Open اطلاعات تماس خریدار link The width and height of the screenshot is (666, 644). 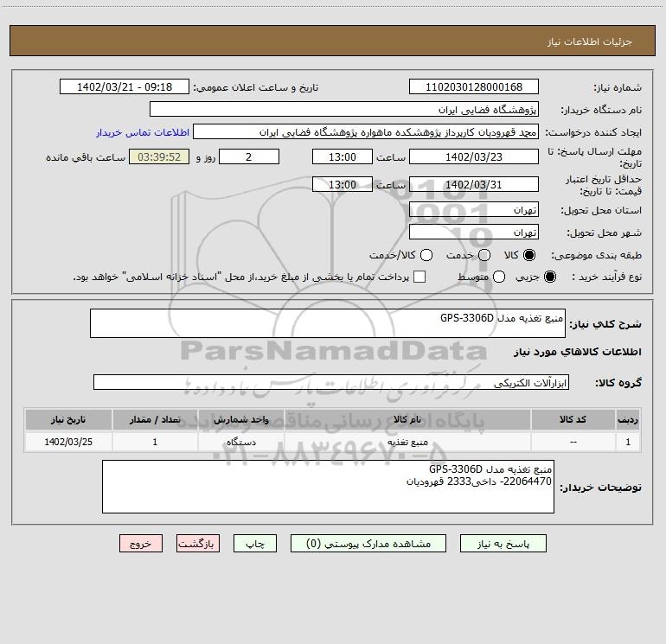(x=143, y=132)
